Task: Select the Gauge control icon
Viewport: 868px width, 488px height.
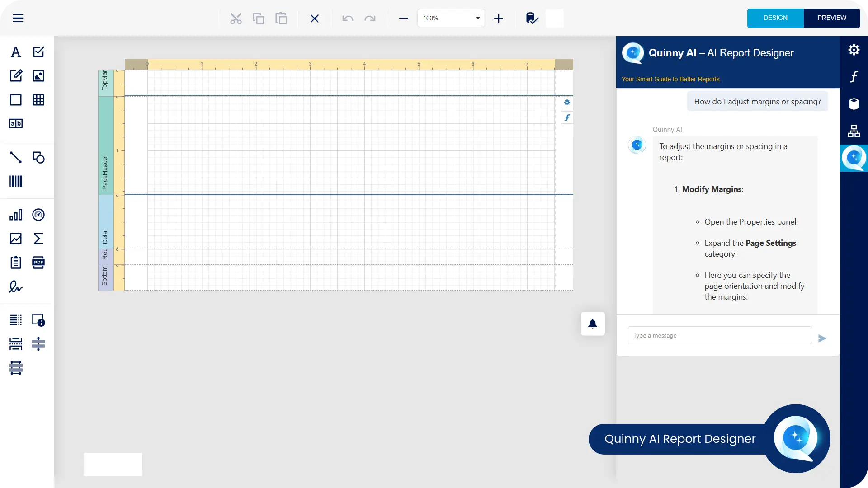Action: [38, 215]
